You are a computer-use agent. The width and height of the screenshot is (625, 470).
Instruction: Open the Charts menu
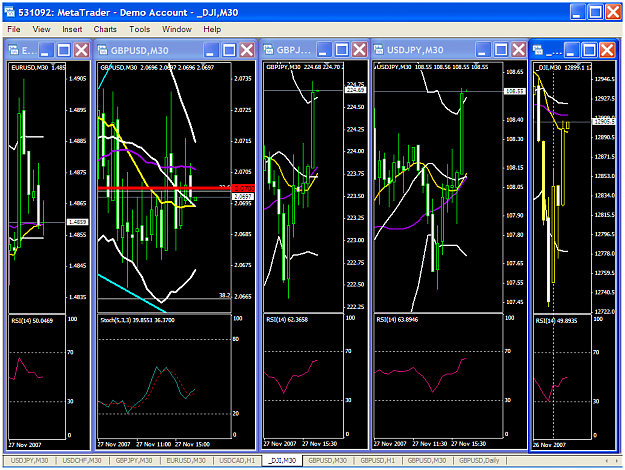105,29
